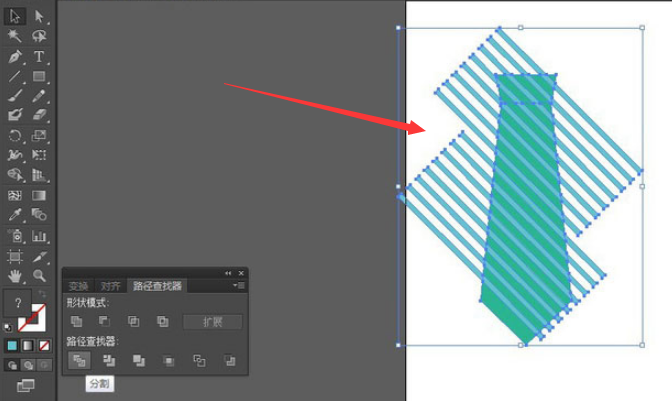This screenshot has height=401, width=672.
Task: Swap fill and stroke arrows
Action: pyautogui.click(x=42, y=294)
